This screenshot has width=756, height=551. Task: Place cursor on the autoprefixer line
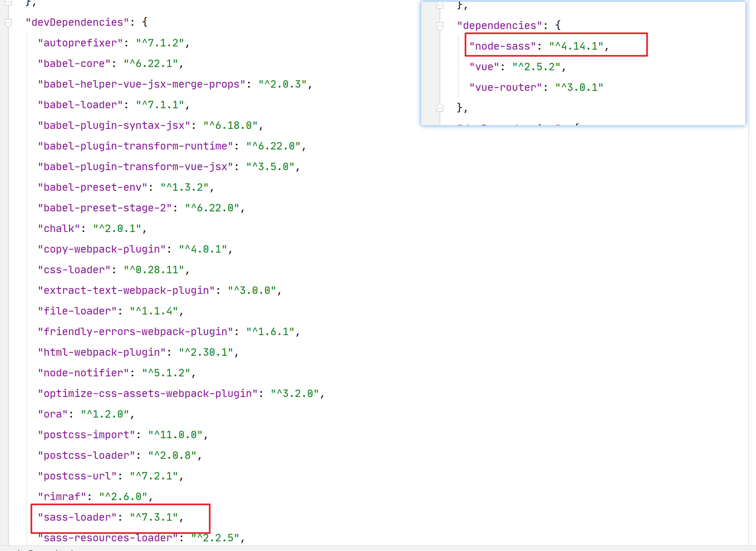(x=114, y=43)
